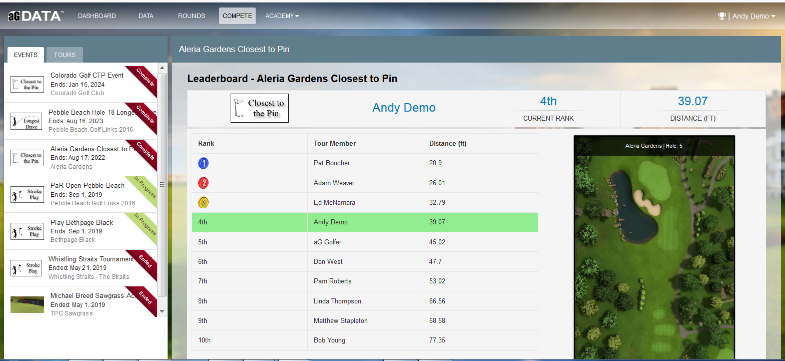Click the trophy icon beside Andy Demo

pos(721,16)
